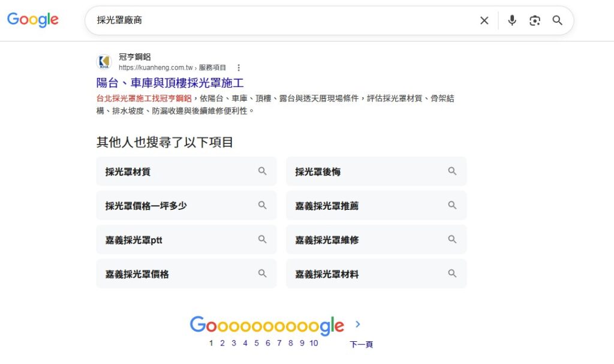This screenshot has height=364, width=614.
Task: Open the 冠亨鋼鋁 site favicon
Action: pos(104,62)
